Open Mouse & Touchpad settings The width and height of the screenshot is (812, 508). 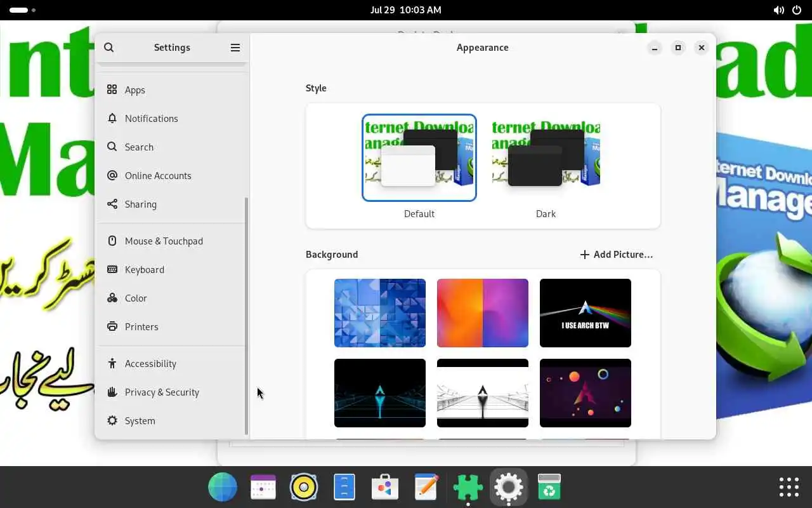[171, 241]
